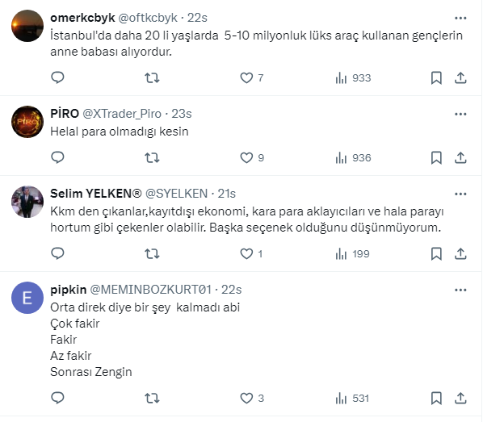View pipkin's tweet analytics with 531 views
Viewport: 504px width, 422px height.
point(353,398)
